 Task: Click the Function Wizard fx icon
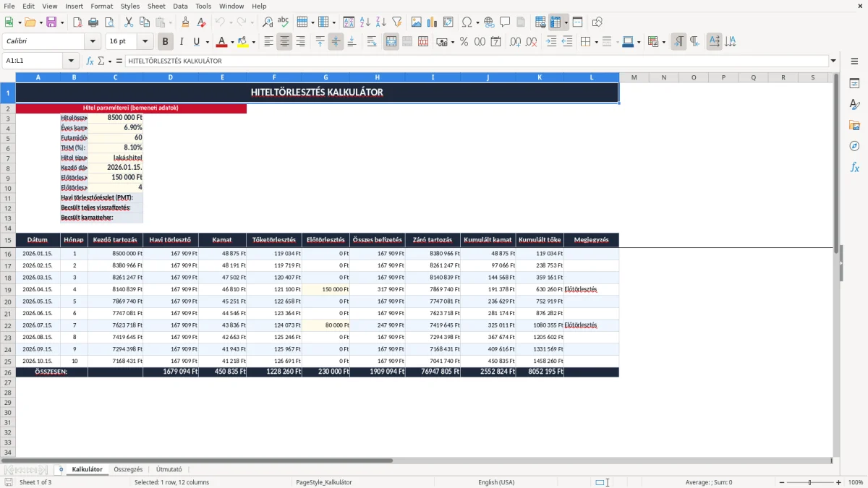90,61
